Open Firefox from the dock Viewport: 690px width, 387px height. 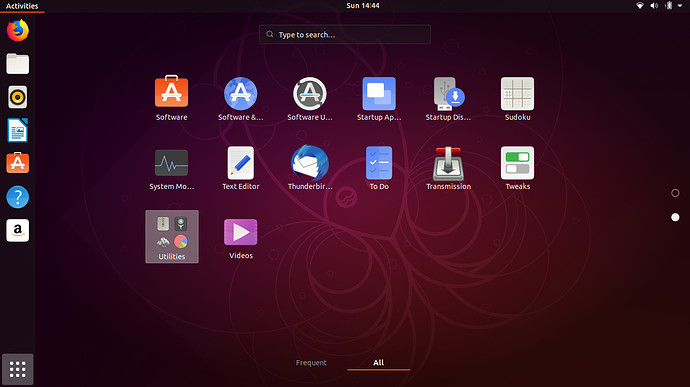(18, 30)
